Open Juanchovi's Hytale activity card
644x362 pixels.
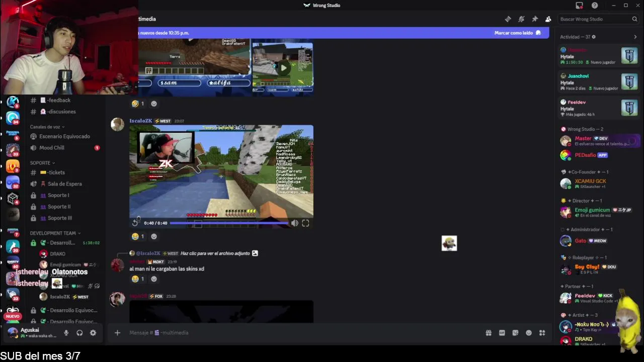tap(599, 82)
